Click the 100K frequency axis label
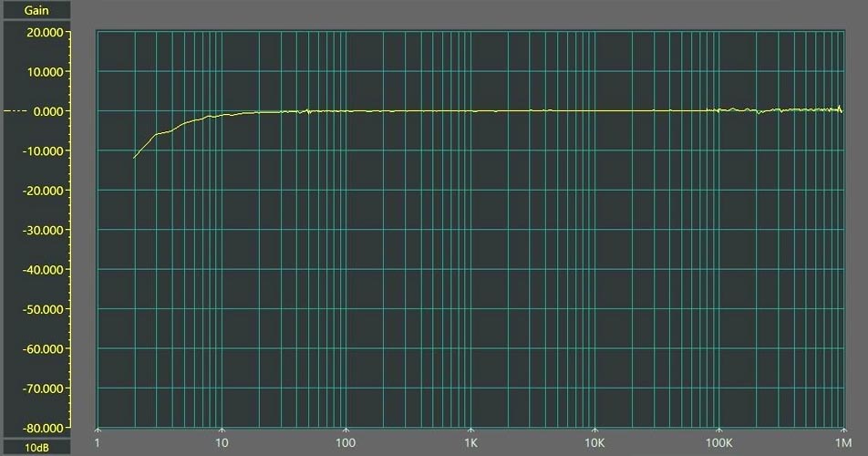 [718, 444]
